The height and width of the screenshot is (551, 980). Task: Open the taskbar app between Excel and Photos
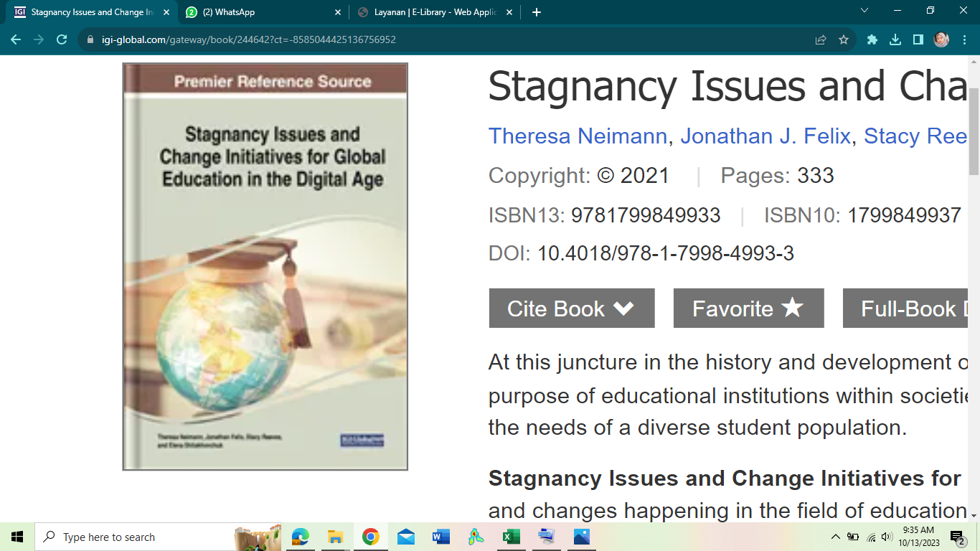(x=546, y=537)
